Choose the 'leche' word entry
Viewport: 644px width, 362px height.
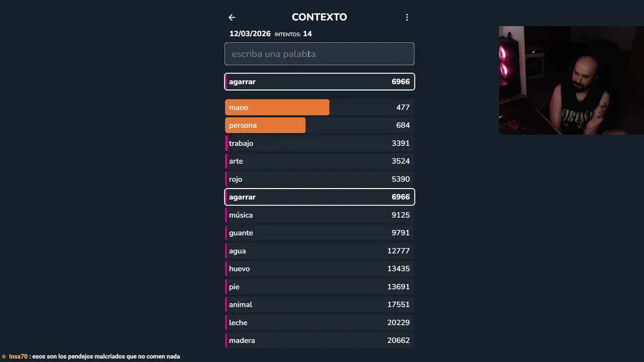319,323
